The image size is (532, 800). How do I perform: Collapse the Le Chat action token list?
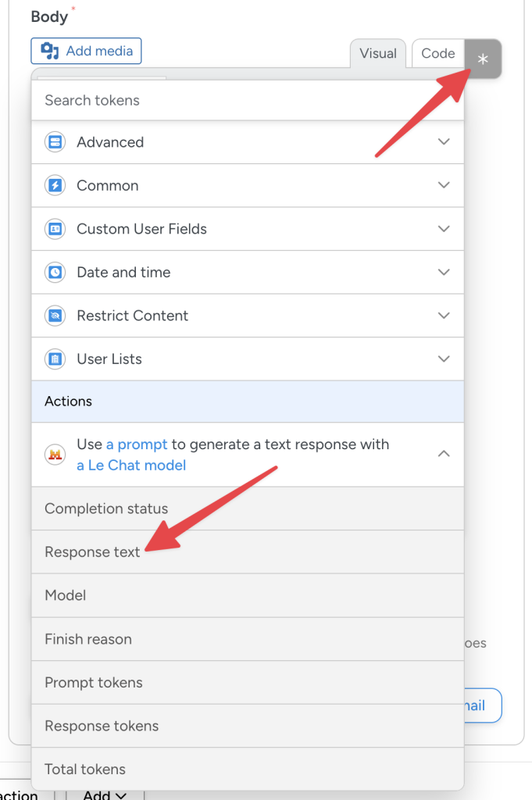click(x=443, y=453)
